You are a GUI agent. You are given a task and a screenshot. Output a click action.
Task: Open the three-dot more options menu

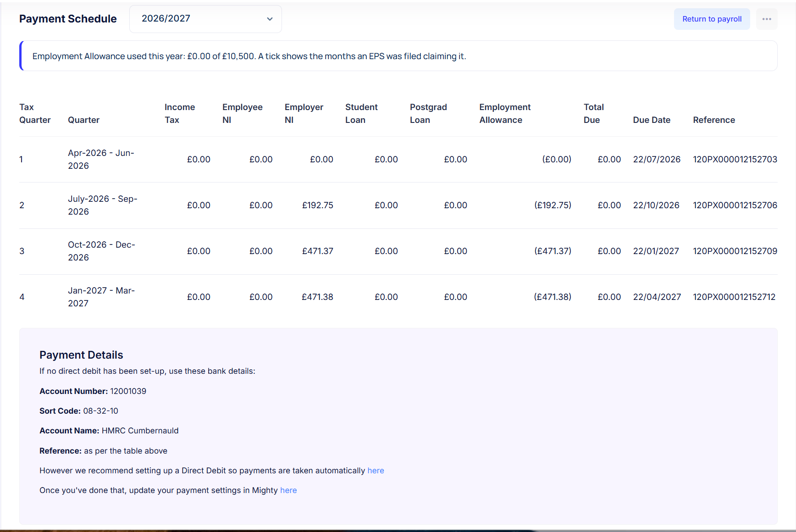pos(767,19)
